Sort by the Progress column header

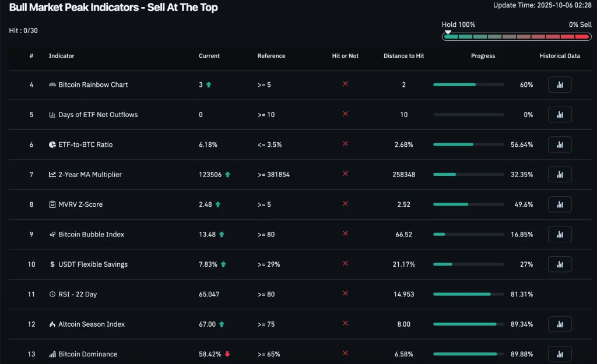pos(483,56)
